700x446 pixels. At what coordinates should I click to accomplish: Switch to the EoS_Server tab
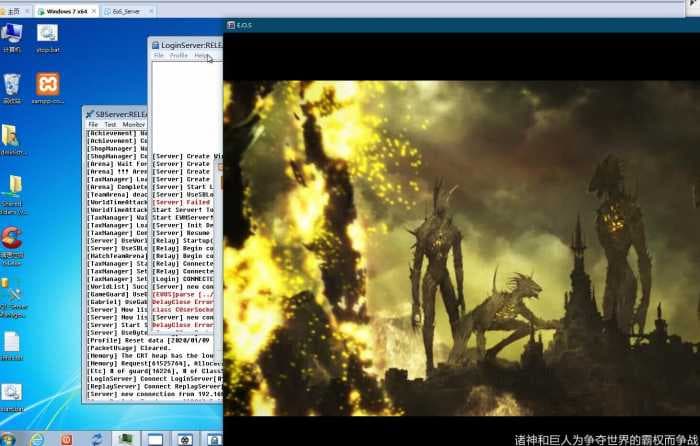click(x=125, y=11)
